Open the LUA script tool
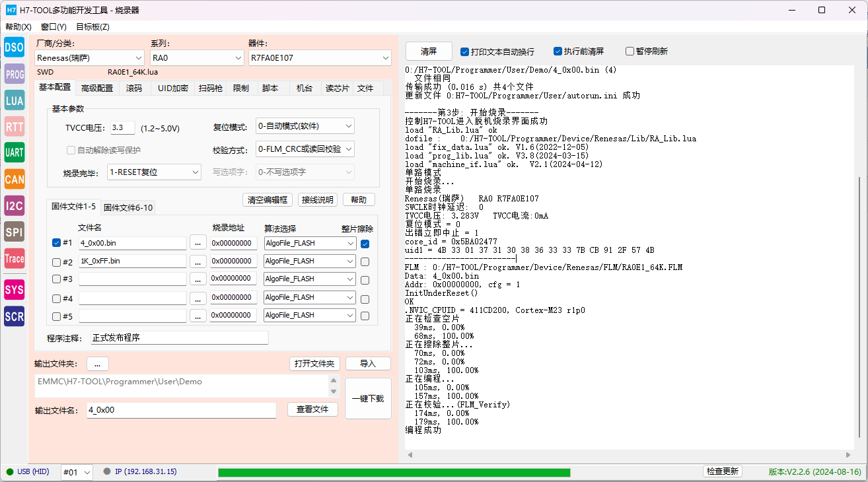The image size is (868, 482). pos(14,100)
